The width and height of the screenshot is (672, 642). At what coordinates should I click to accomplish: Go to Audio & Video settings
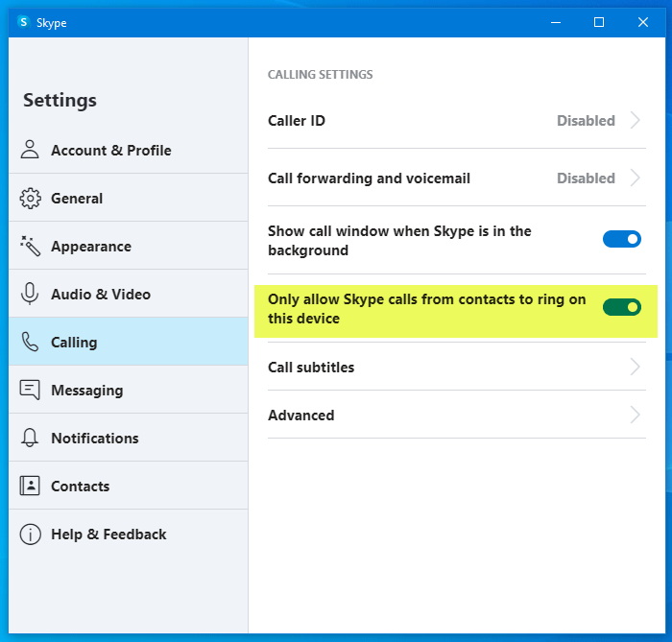point(128,294)
